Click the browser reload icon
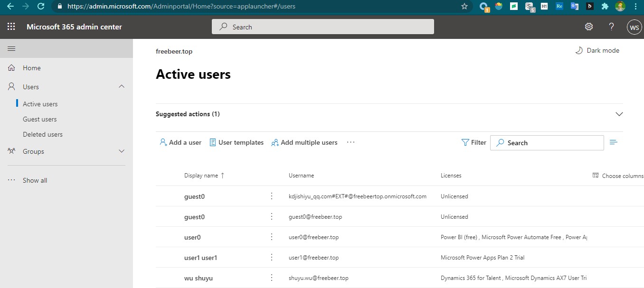The image size is (644, 288). (41, 6)
